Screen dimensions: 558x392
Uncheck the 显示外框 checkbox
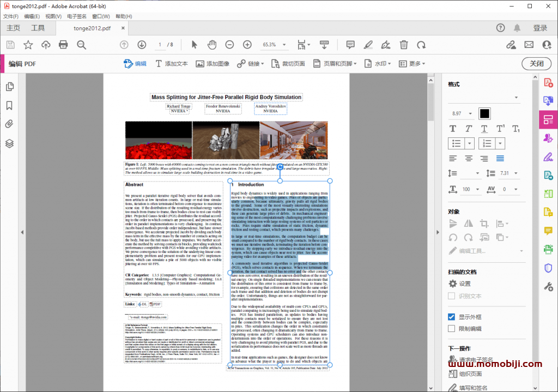[451, 317]
